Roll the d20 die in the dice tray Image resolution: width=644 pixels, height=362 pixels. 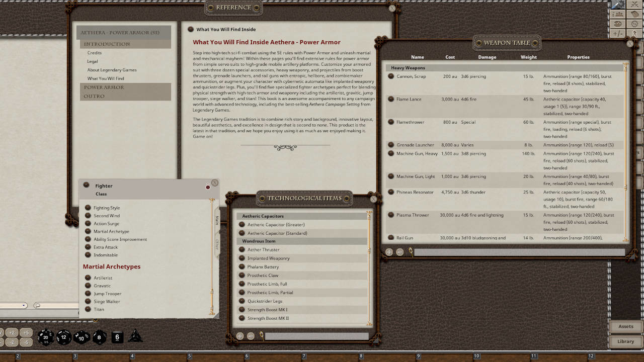tap(46, 337)
